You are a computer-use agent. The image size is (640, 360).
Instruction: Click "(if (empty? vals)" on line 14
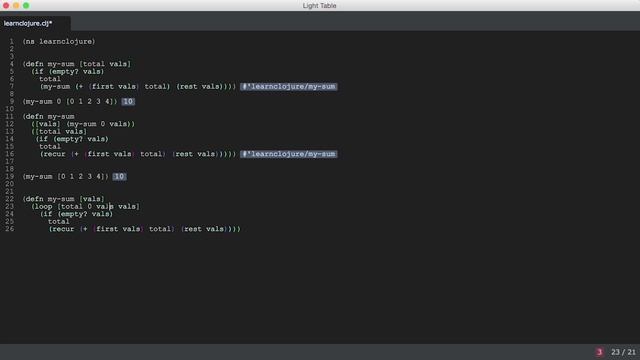pyautogui.click(x=72, y=139)
